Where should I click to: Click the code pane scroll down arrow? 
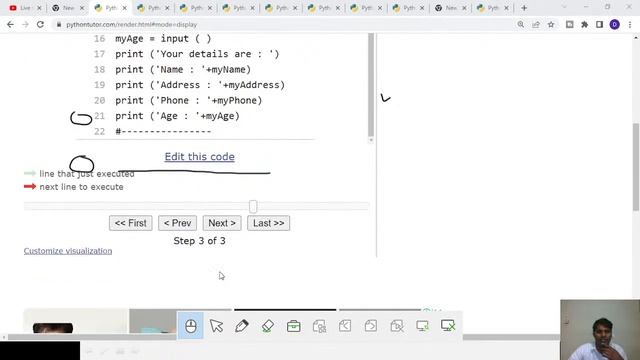point(371,140)
